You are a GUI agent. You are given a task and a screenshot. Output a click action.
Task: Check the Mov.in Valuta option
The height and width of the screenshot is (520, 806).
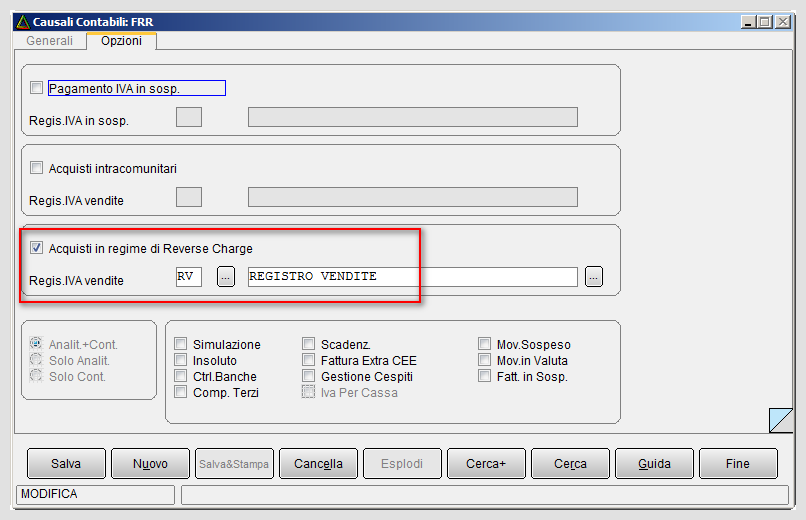484,360
